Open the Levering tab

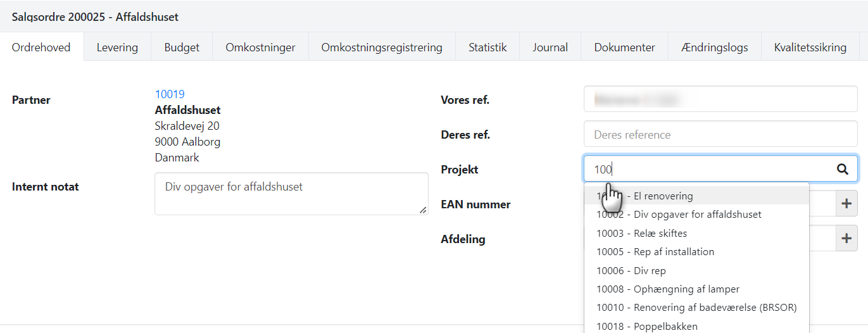tap(117, 47)
